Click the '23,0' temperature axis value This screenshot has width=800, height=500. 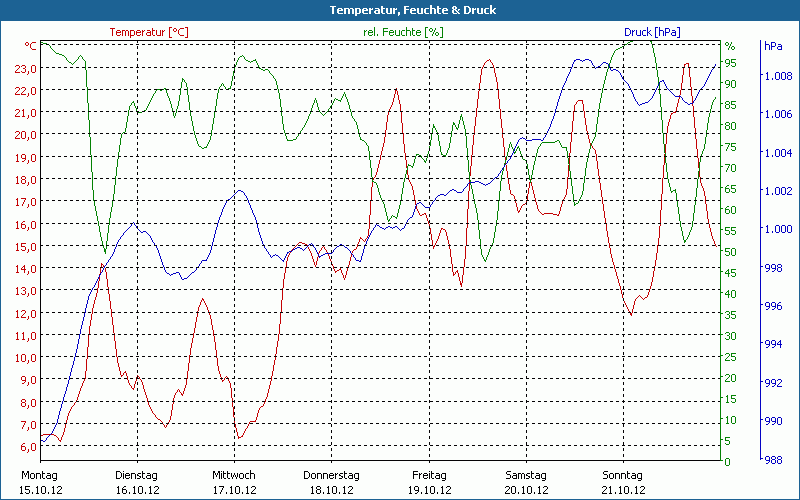(26, 68)
